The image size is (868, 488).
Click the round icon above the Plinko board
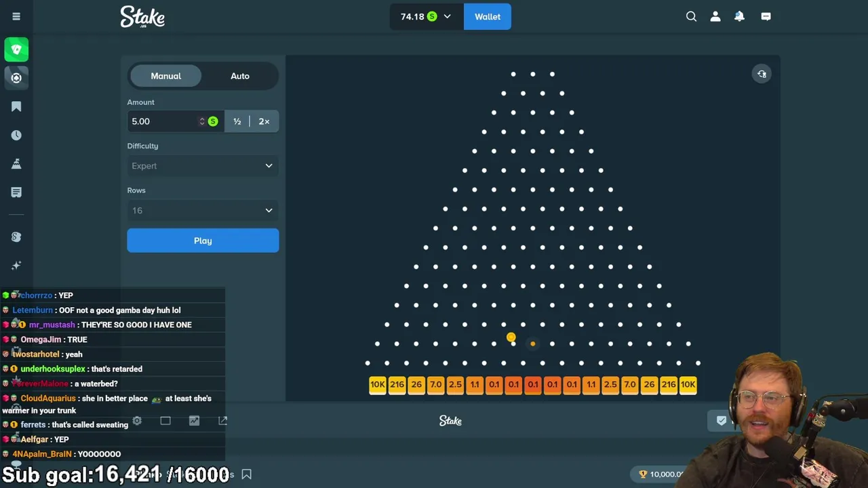[762, 74]
